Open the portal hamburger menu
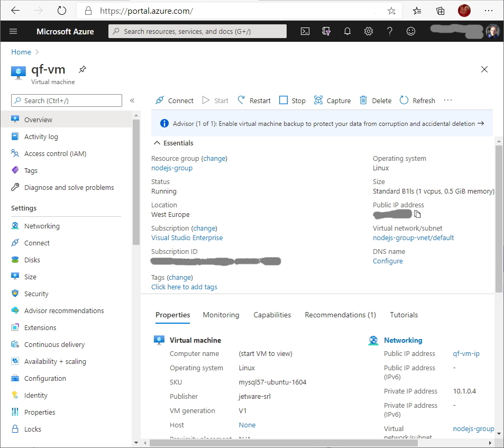The image size is (504, 448). tap(13, 31)
